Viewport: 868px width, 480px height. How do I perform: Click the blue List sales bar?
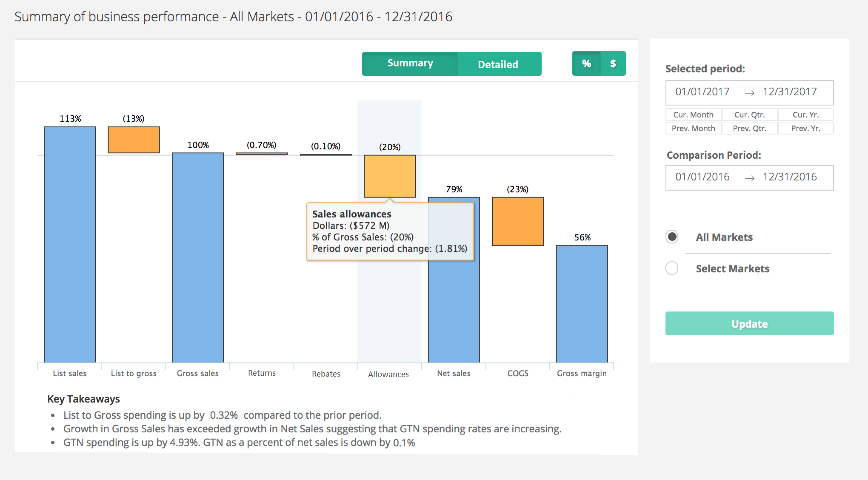(x=70, y=244)
